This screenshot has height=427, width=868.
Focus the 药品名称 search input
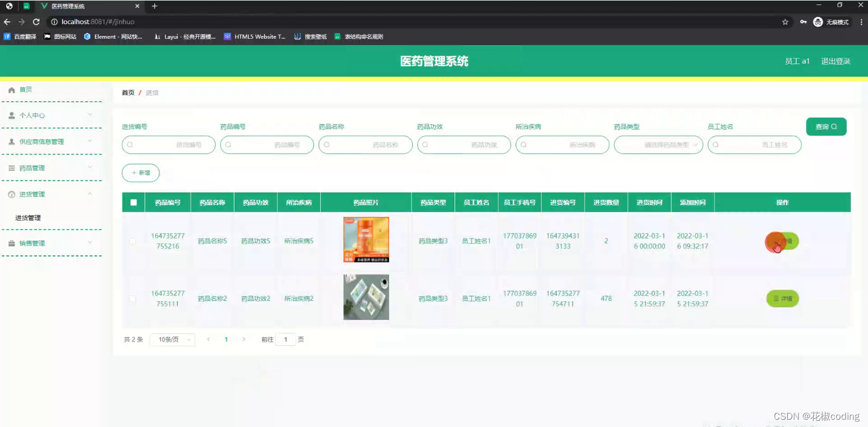[x=365, y=145]
